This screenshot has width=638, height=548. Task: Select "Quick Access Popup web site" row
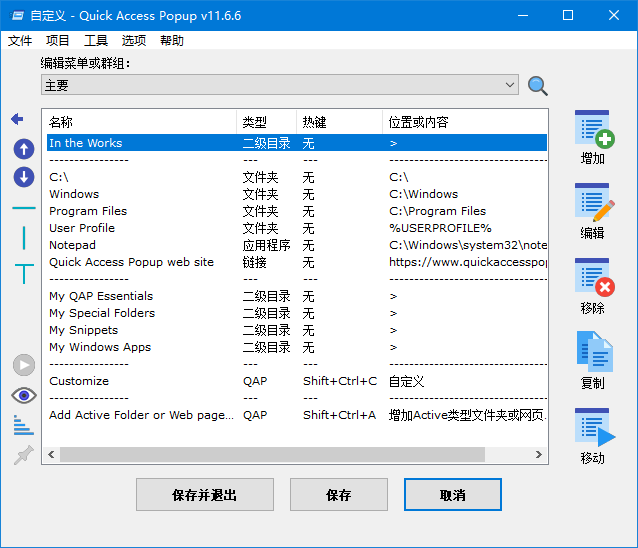point(297,262)
